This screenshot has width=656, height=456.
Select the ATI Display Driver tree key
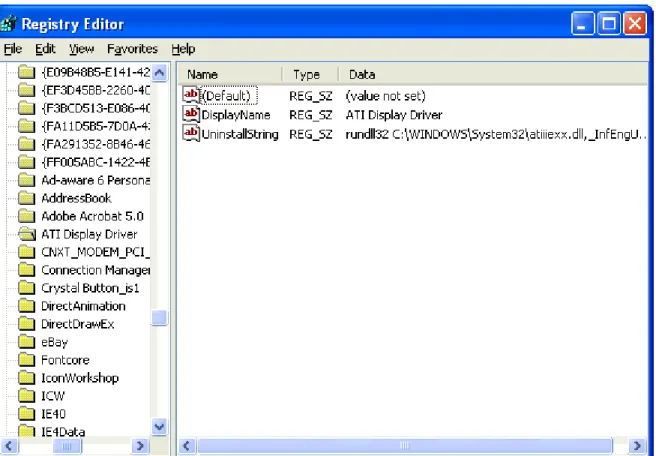(x=89, y=234)
